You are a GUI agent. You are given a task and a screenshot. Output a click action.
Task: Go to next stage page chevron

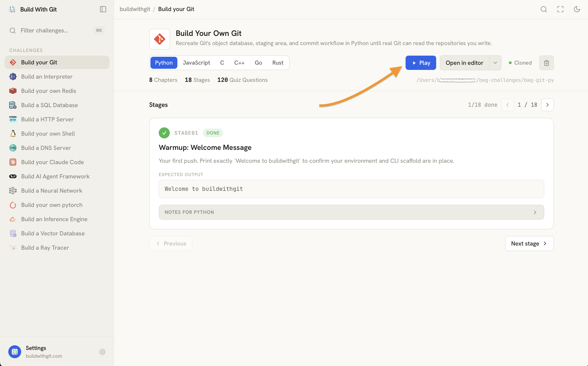click(548, 105)
